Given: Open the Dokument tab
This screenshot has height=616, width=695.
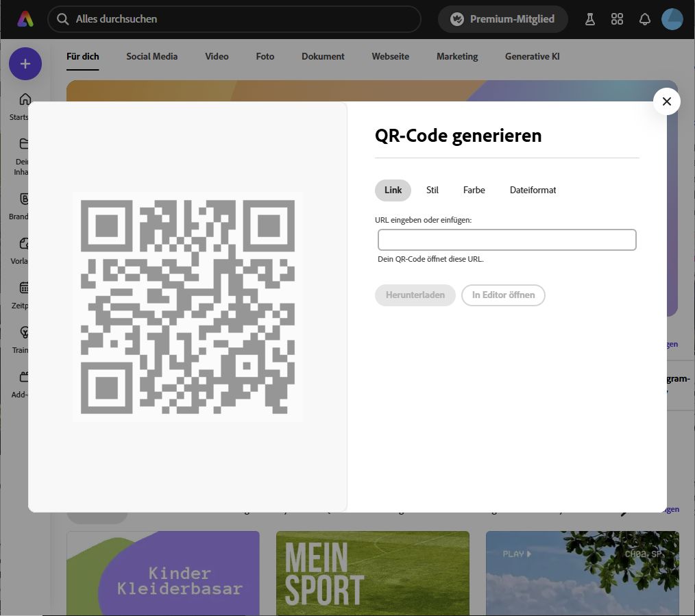Looking at the screenshot, I should point(323,57).
